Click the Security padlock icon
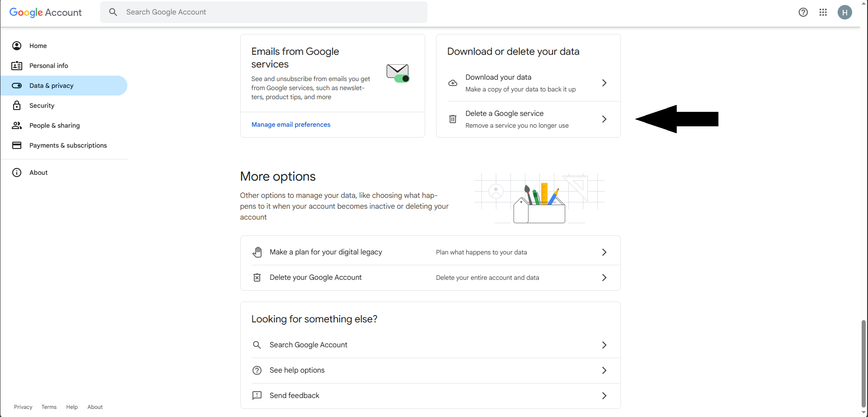The height and width of the screenshot is (417, 868). pyautogui.click(x=17, y=105)
